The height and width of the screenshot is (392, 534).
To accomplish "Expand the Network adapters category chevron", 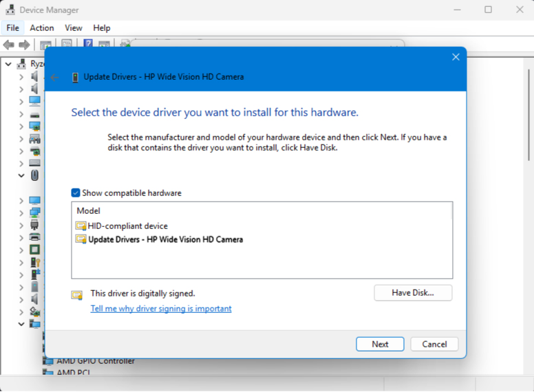I will [x=21, y=213].
